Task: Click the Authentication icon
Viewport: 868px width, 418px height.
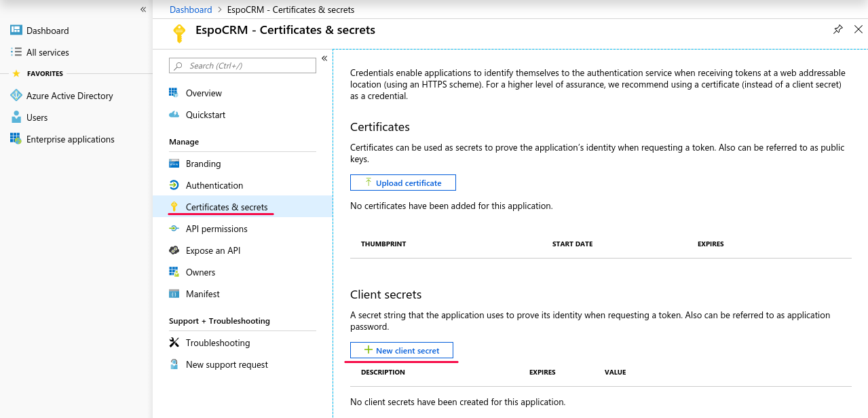Action: tap(174, 185)
